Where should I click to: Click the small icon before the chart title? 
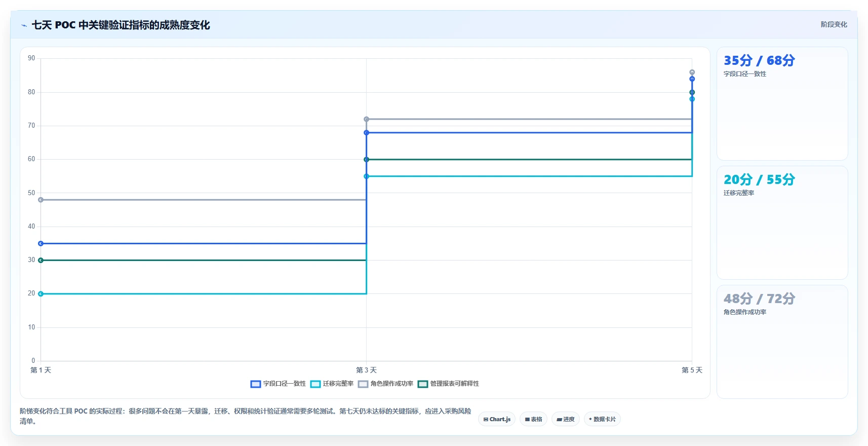pyautogui.click(x=24, y=25)
